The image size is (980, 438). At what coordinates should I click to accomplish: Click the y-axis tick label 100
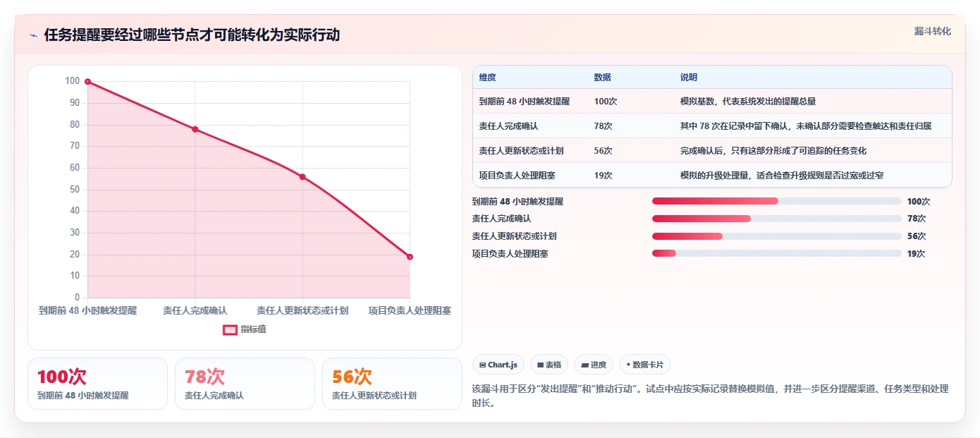(x=73, y=81)
